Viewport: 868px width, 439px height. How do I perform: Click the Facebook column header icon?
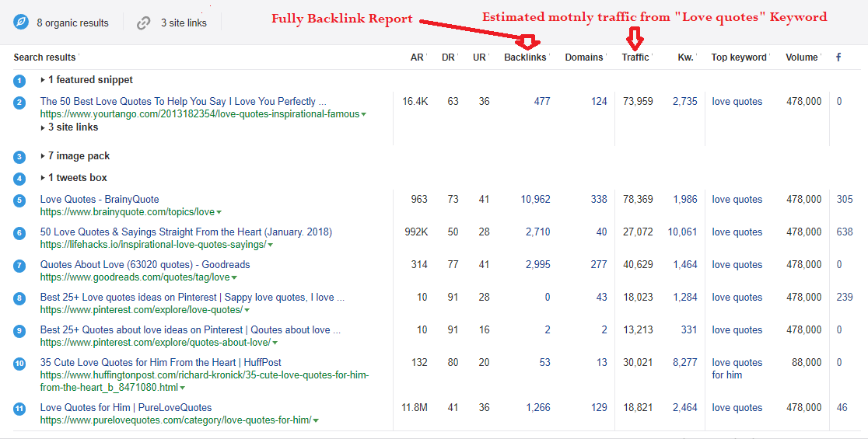pos(838,57)
